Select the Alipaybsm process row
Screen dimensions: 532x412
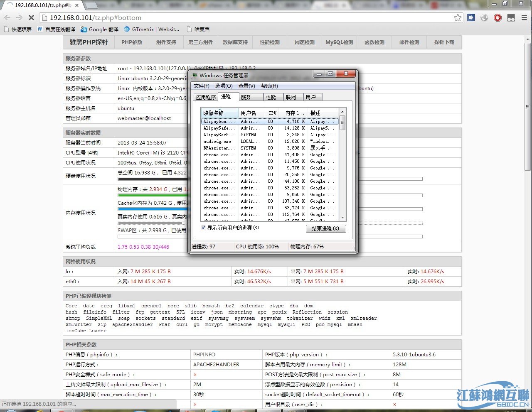270,121
